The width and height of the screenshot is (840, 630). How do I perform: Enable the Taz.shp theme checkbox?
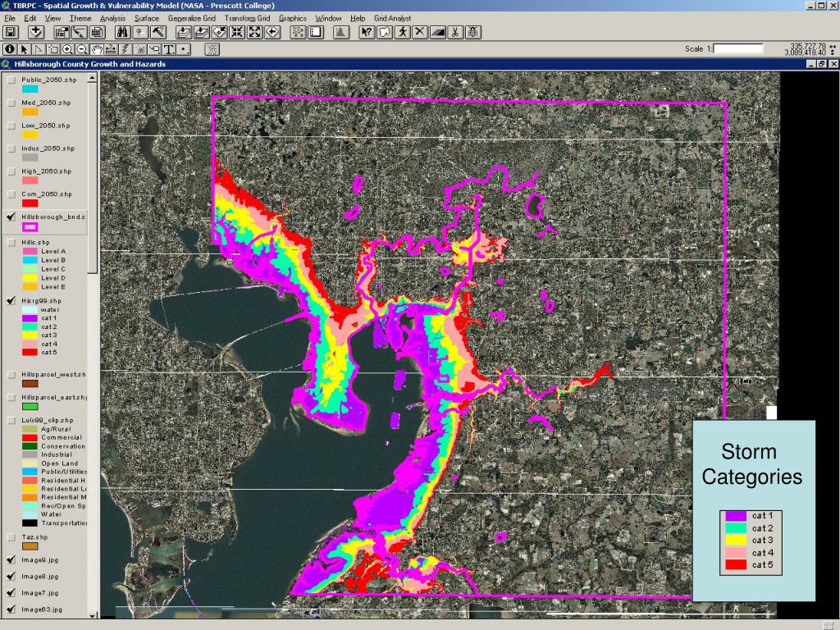click(11, 537)
